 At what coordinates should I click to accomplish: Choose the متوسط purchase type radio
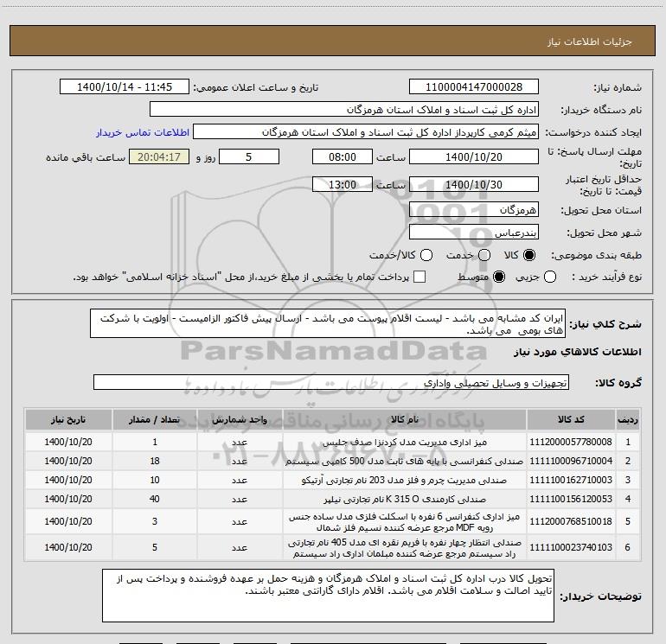(x=499, y=277)
